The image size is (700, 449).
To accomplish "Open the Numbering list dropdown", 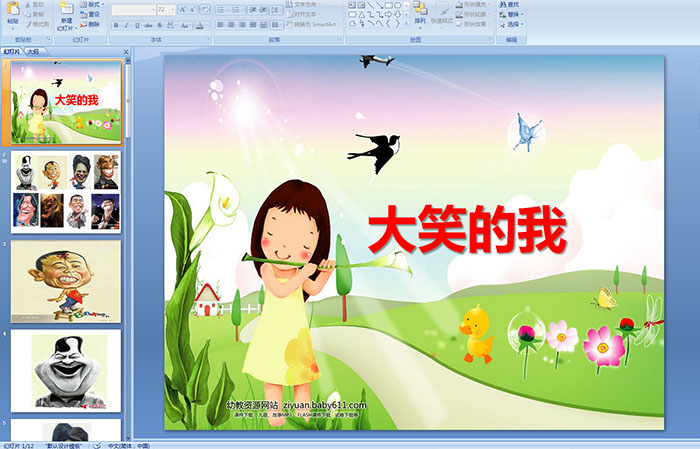I will (x=243, y=10).
